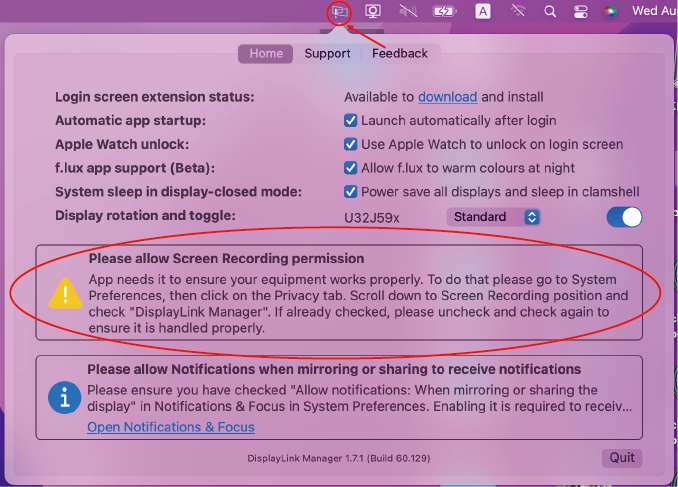678x487 pixels.
Task: Open the battery charging status icon
Action: [x=444, y=12]
